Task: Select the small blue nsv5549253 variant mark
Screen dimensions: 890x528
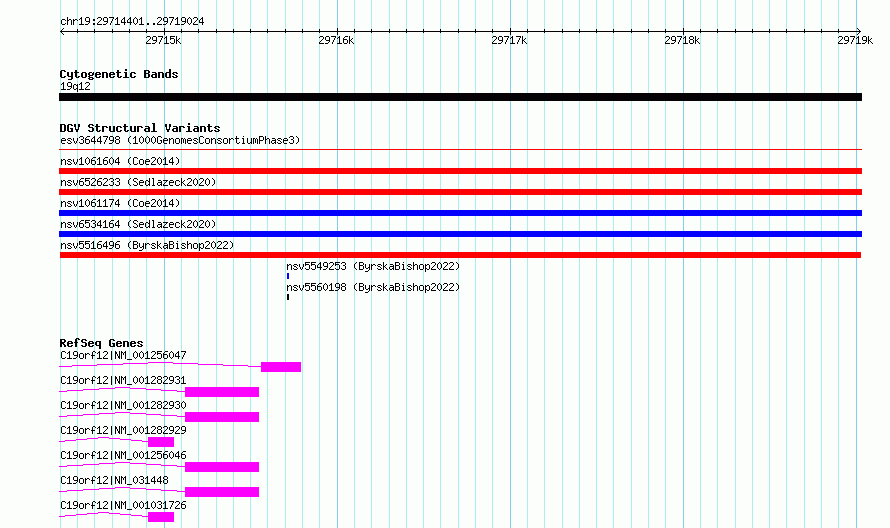Action: coord(288,276)
